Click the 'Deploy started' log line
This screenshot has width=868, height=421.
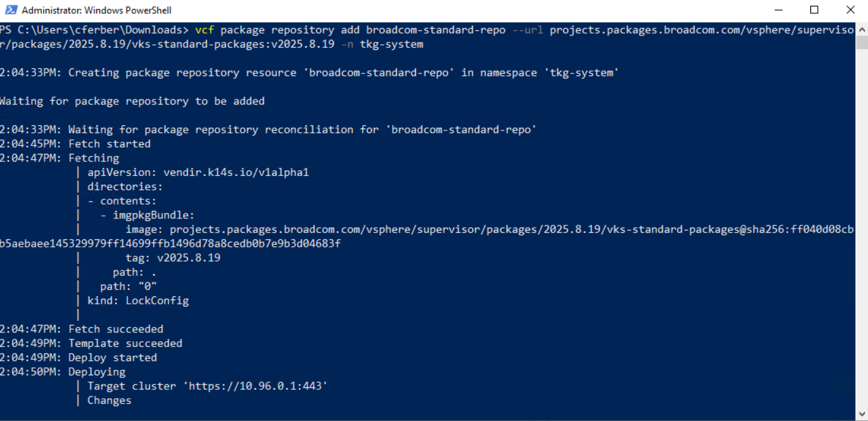112,358
